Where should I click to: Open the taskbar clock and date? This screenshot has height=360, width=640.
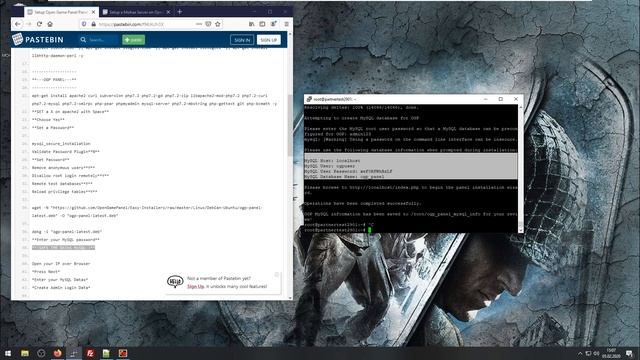pos(611,353)
